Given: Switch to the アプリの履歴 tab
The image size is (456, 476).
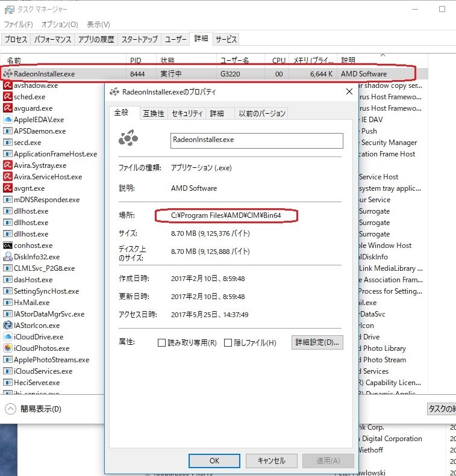Looking at the screenshot, I should 96,40.
